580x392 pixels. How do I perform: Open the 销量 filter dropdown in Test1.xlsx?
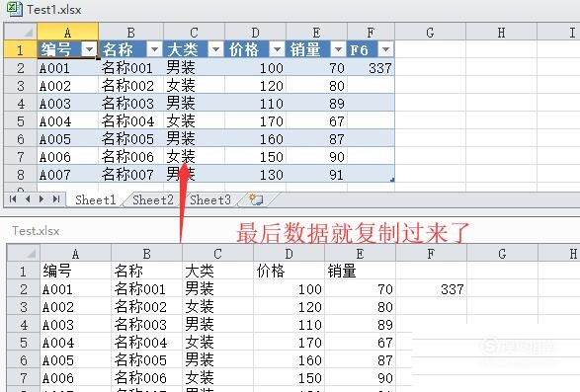(x=338, y=49)
